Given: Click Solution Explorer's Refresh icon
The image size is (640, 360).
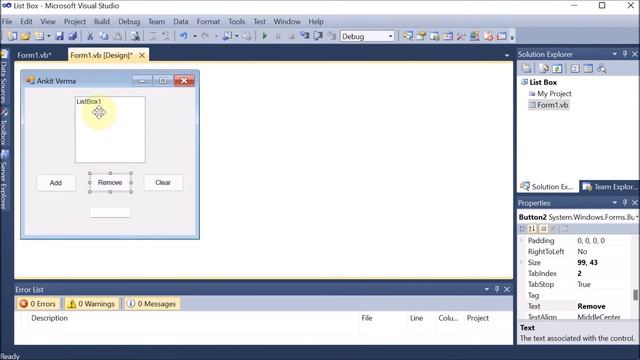Looking at the screenshot, I should 557,69.
